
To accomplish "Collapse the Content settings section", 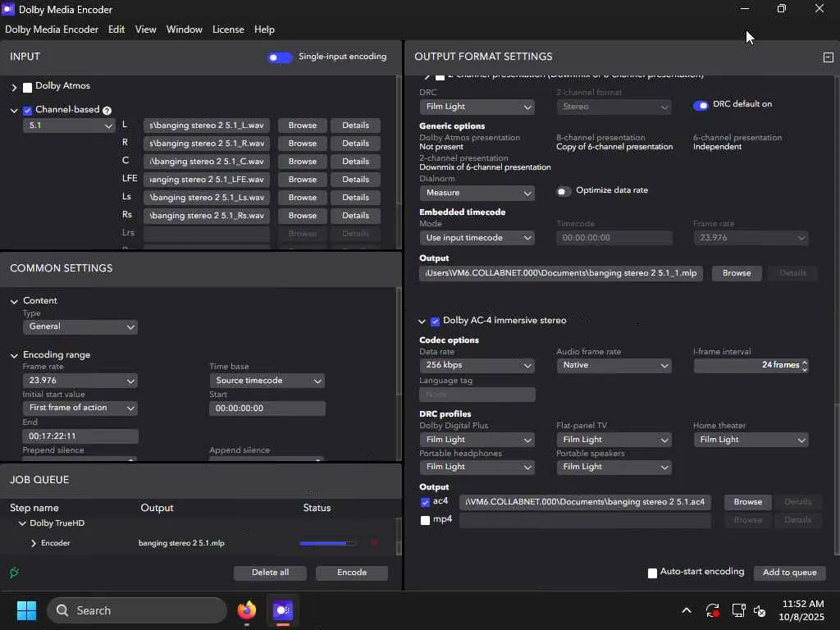I will coord(14,302).
